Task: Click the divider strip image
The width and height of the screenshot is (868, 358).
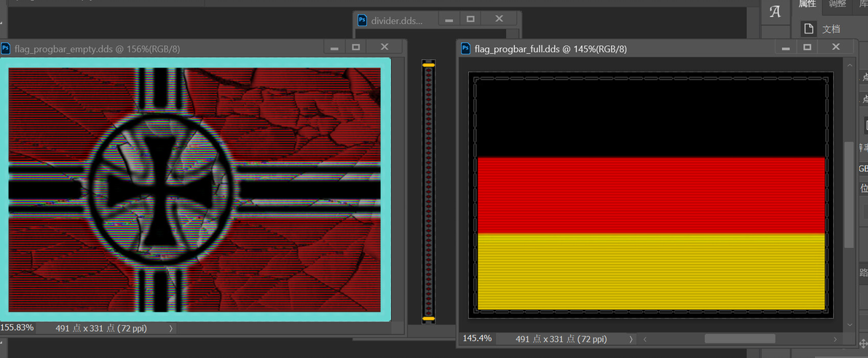Action: point(428,191)
